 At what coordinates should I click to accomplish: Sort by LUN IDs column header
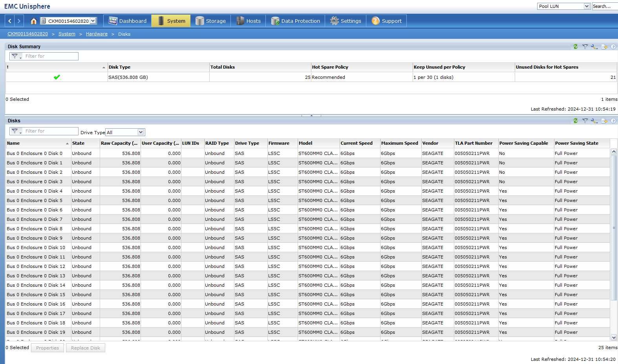coord(192,143)
